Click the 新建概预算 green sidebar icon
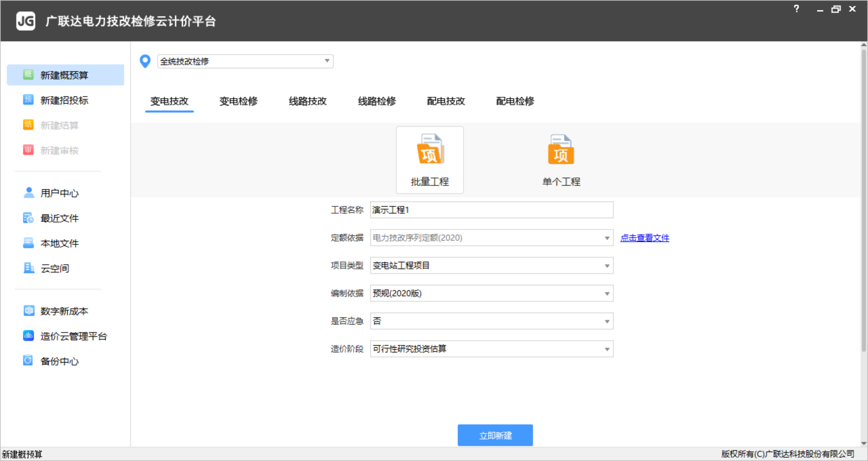The image size is (868, 461). (28, 75)
